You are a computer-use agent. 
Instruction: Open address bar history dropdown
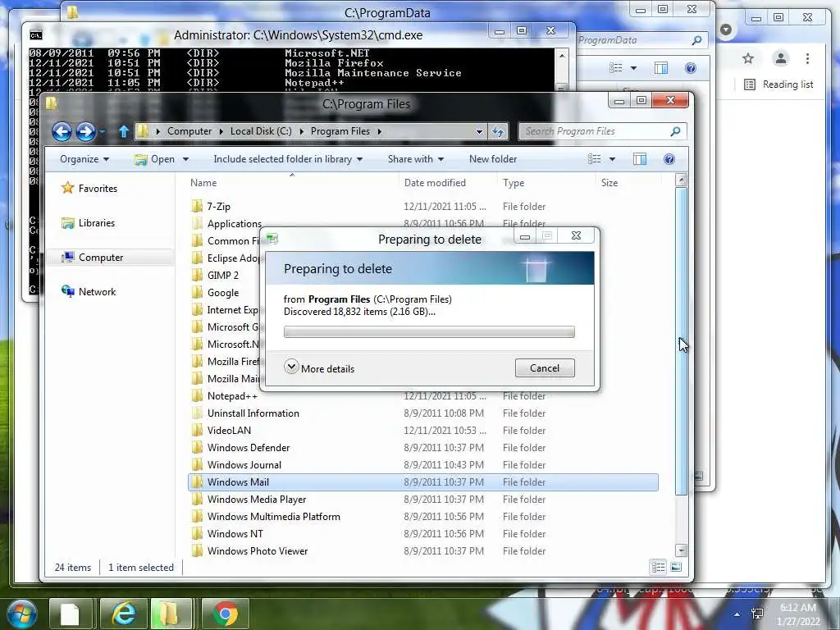[x=479, y=131]
